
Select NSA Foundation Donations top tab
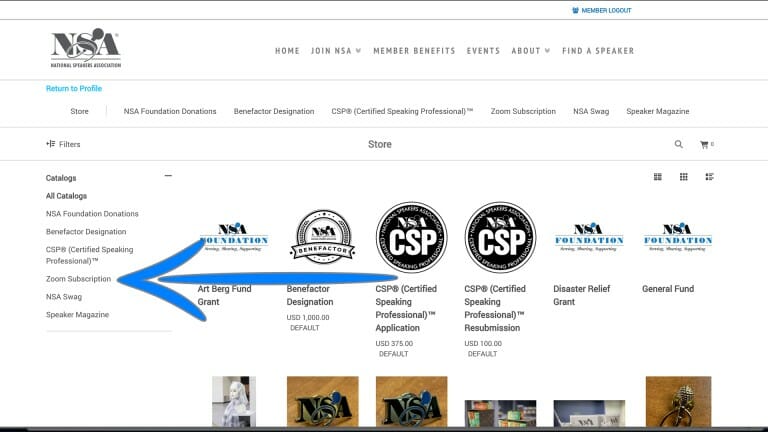click(x=170, y=111)
